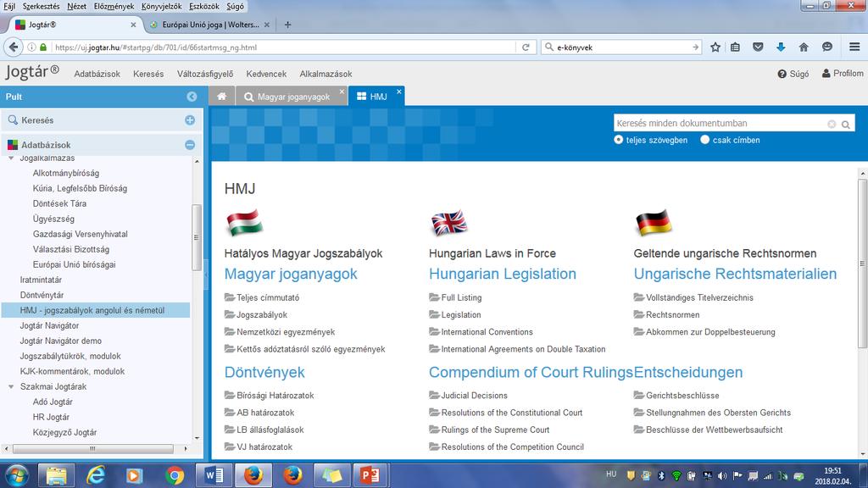Open Rechtsnormen folder
This screenshot has width=868, height=488.
[x=667, y=315]
